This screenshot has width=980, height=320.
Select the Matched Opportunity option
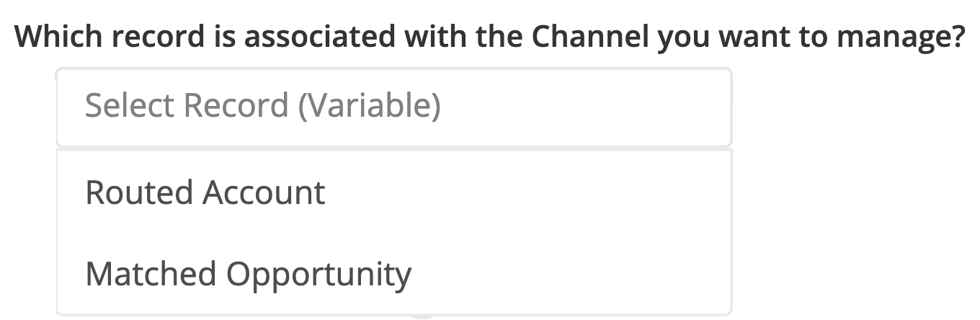click(x=249, y=275)
